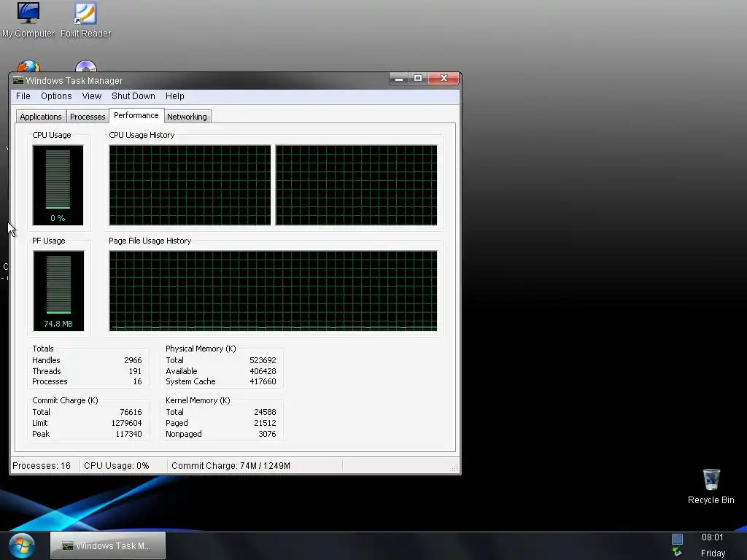Click the CPU Usage gauge meter
The width and height of the screenshot is (747, 560).
tap(58, 185)
